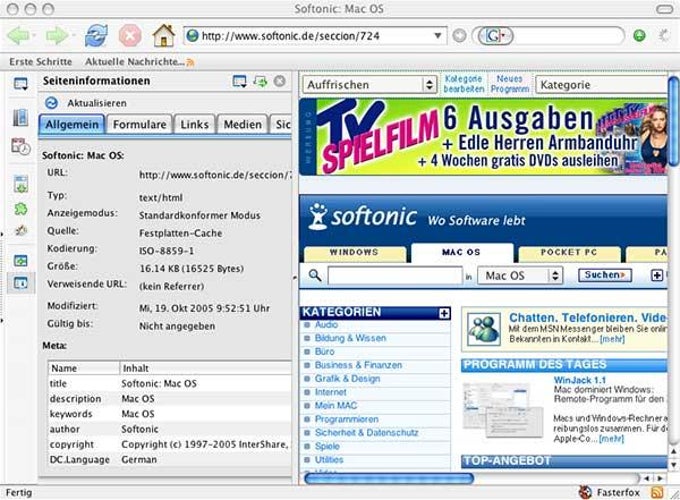Click the magnifier icon by the softonic search field
Viewport: 680px width, 500px height.
point(315,275)
